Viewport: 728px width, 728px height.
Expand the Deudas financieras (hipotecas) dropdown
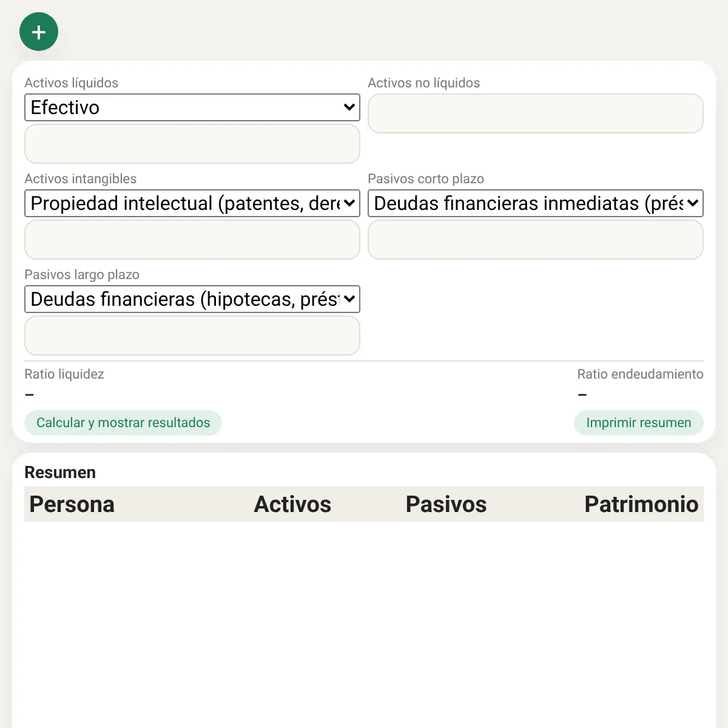[x=192, y=299]
